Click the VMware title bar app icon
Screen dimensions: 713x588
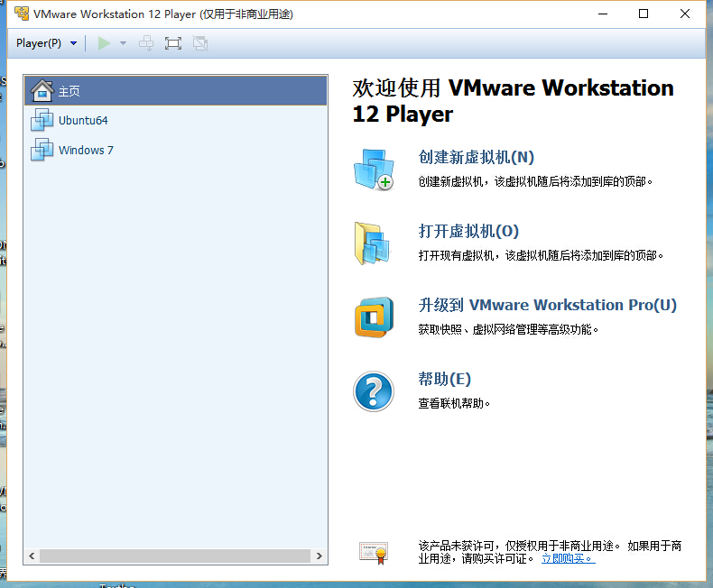(x=22, y=14)
